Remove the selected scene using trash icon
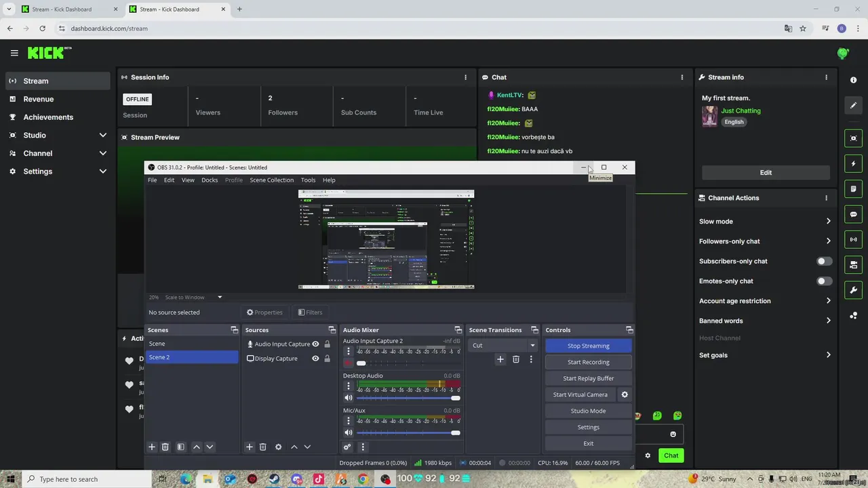This screenshot has height=488, width=868. click(x=165, y=447)
